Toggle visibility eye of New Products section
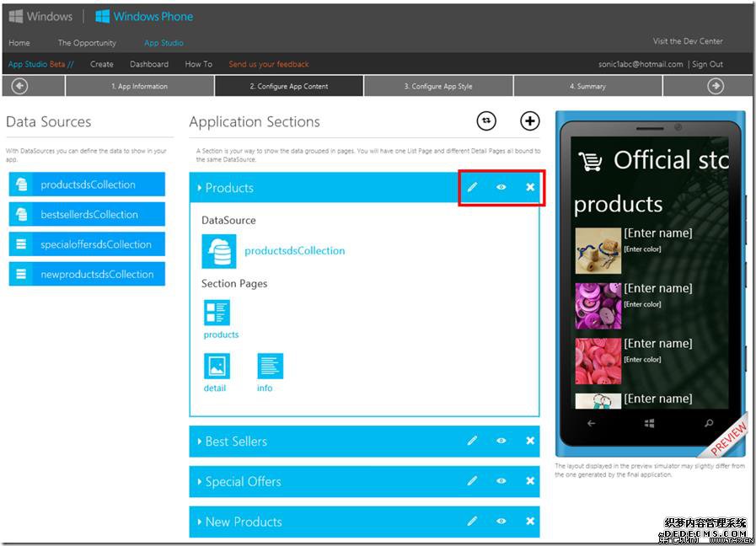 tap(501, 521)
